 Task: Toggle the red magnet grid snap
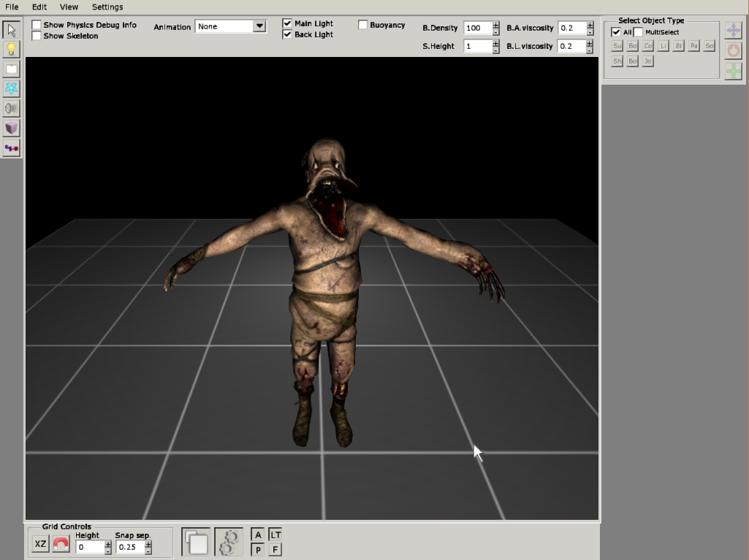[61, 544]
